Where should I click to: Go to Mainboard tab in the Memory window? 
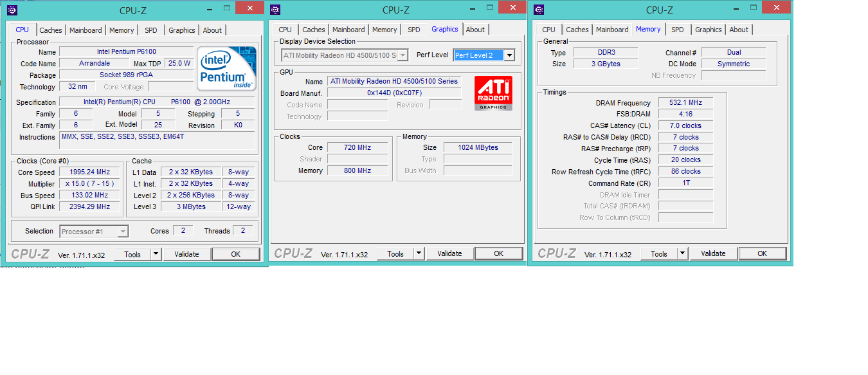click(x=612, y=30)
